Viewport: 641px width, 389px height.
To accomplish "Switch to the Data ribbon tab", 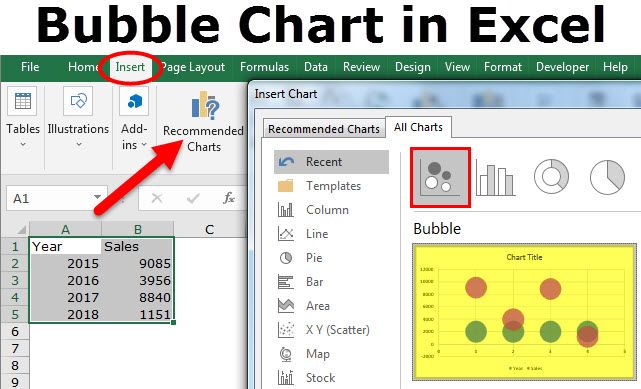I will [x=316, y=67].
